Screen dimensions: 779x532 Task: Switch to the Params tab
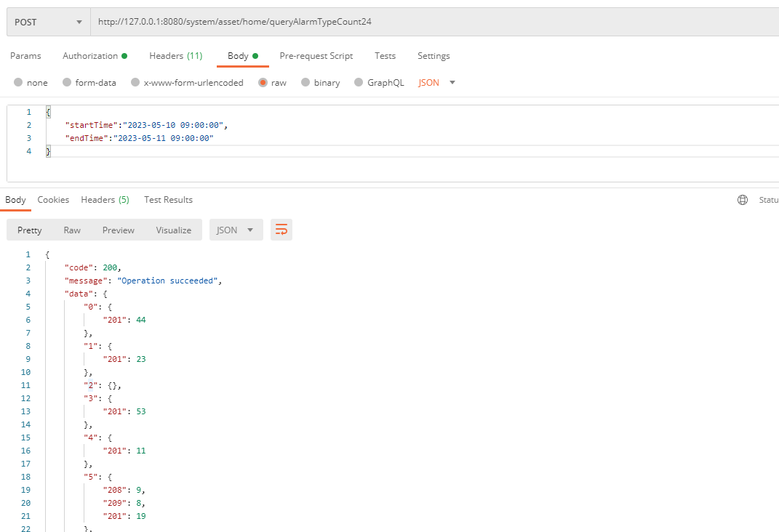coord(25,56)
